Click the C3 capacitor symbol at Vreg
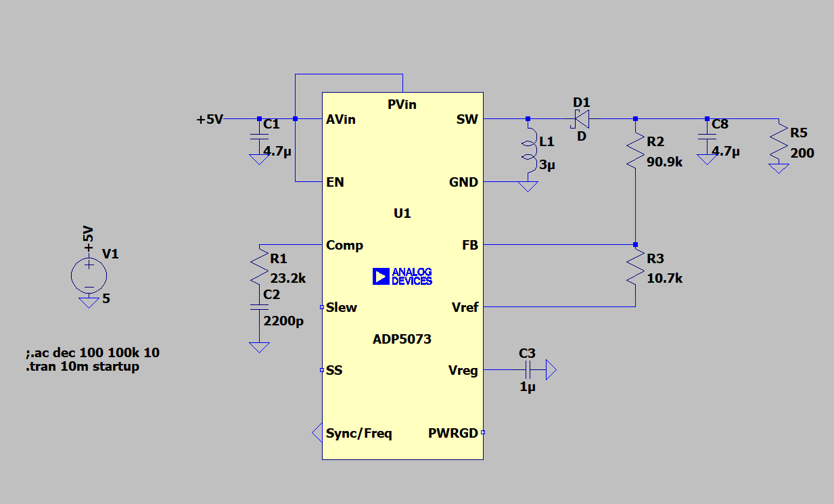The image size is (834, 504). pyautogui.click(x=528, y=370)
